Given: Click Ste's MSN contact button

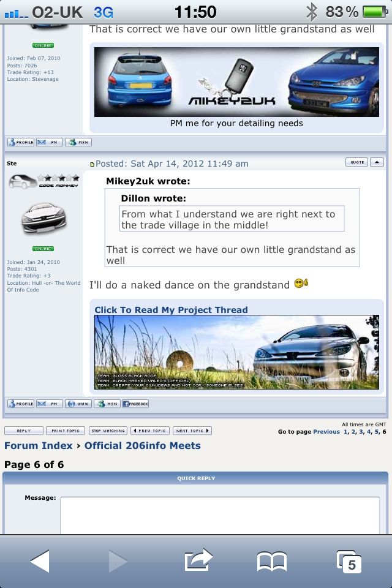Looking at the screenshot, I should [x=107, y=404].
